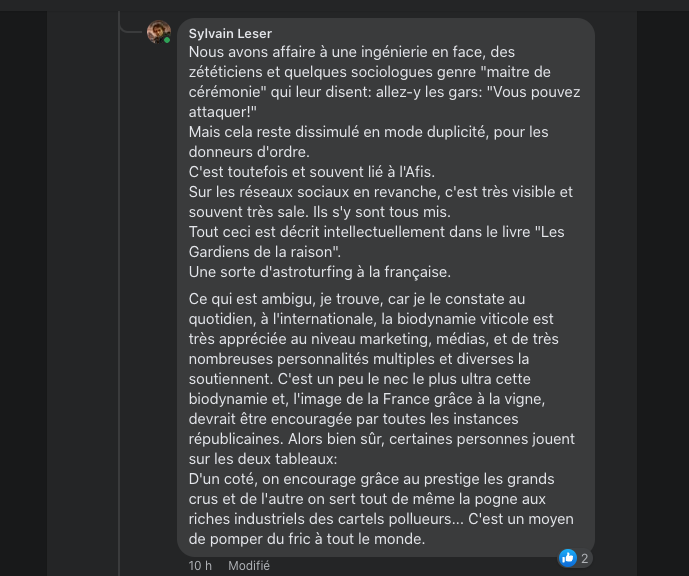Click the line starting "D'un coté, on encourage"
Image resolution: width=689 pixels, height=576 pixels.
pos(371,479)
